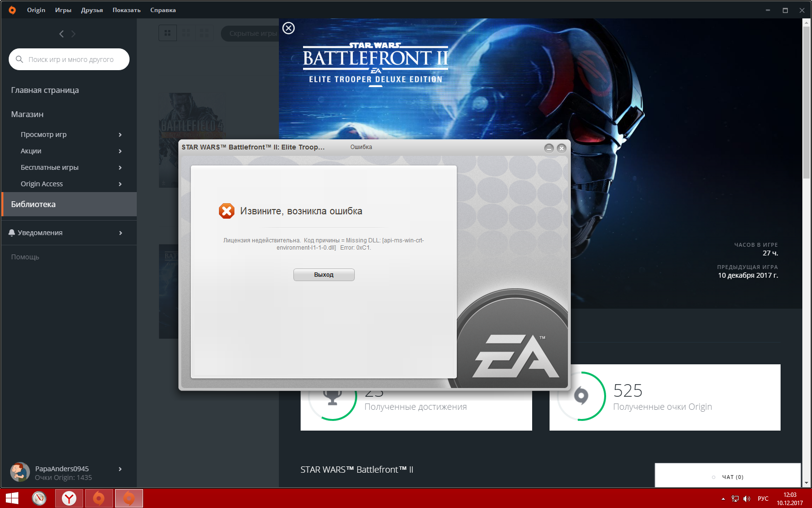Click the PapaAnders0945 profile avatar
The height and width of the screenshot is (508, 812).
coord(20,472)
